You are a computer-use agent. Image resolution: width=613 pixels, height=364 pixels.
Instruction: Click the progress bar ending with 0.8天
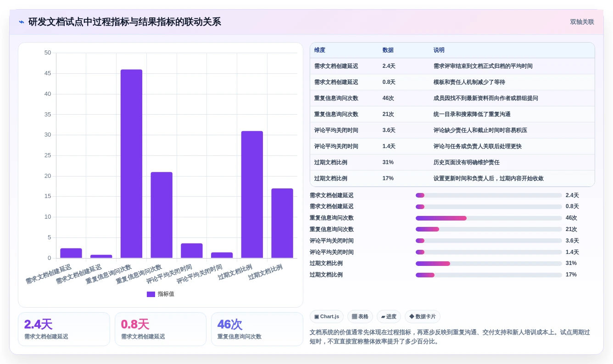pyautogui.click(x=489, y=207)
